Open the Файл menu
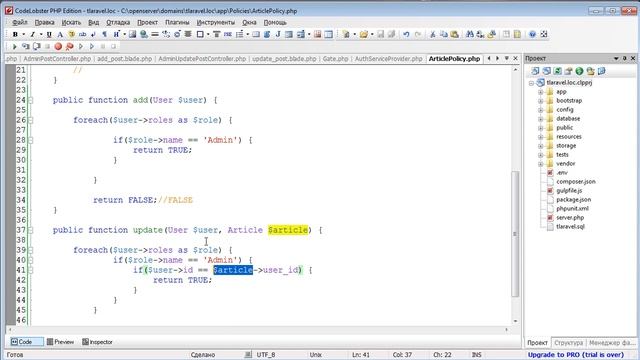This screenshot has height=360, width=640. coord(20,22)
